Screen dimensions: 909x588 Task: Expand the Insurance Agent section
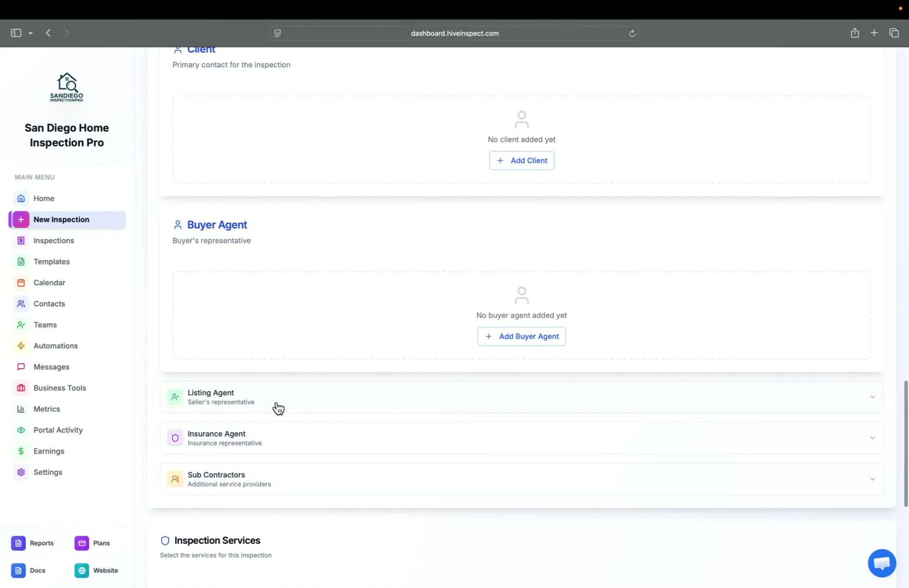pyautogui.click(x=521, y=438)
